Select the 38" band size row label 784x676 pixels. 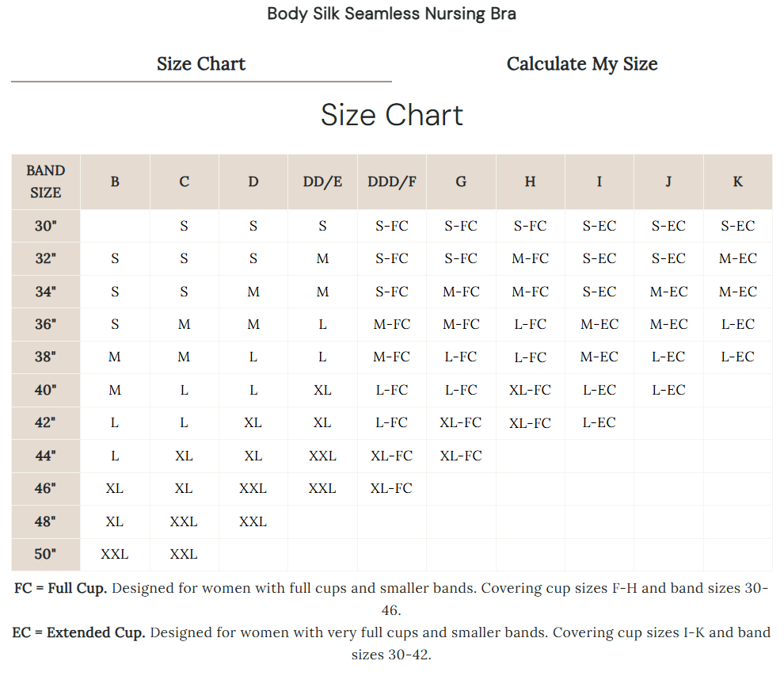coord(46,357)
